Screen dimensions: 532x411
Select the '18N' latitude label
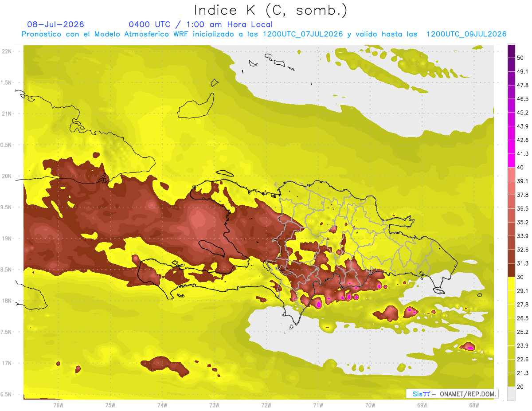click(x=8, y=301)
